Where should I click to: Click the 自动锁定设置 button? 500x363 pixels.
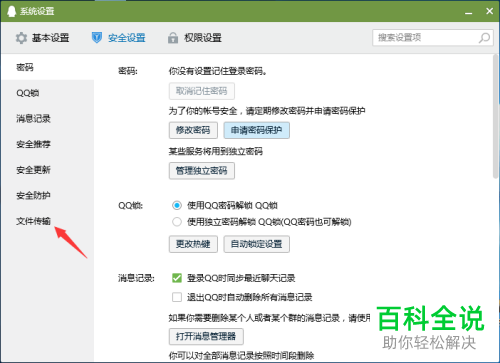pos(257,244)
